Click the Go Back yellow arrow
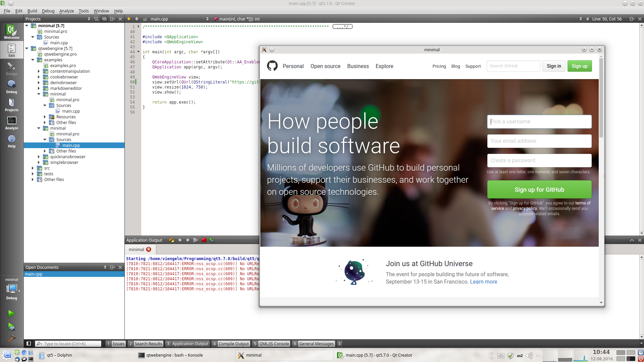Viewport: 644px width, 362px height. pos(129,19)
